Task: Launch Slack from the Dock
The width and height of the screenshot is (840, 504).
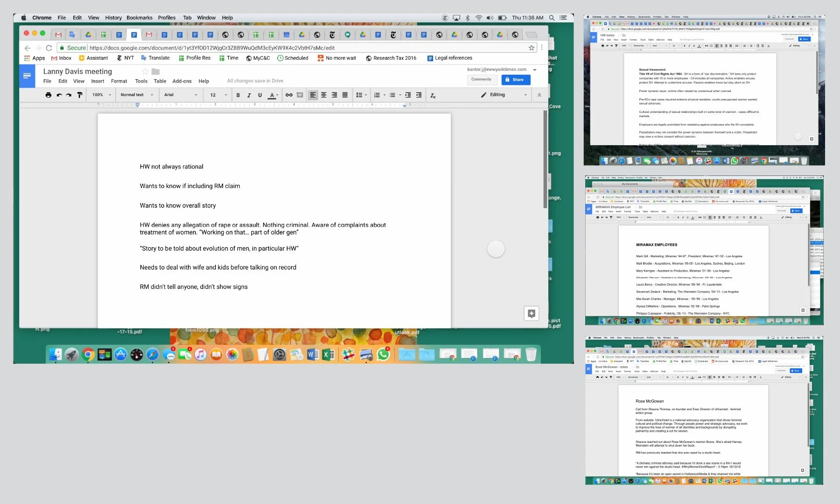Action: (x=348, y=355)
